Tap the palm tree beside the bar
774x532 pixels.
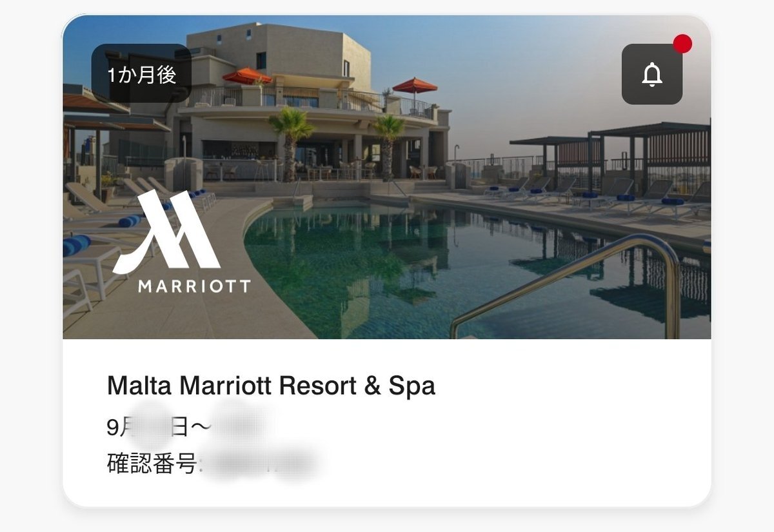[291, 141]
